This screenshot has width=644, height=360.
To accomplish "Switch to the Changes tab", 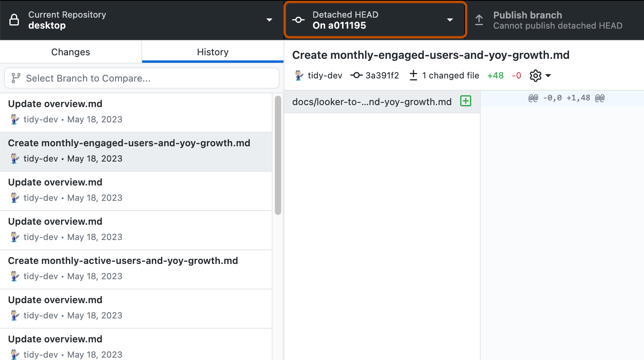I will pyautogui.click(x=71, y=52).
